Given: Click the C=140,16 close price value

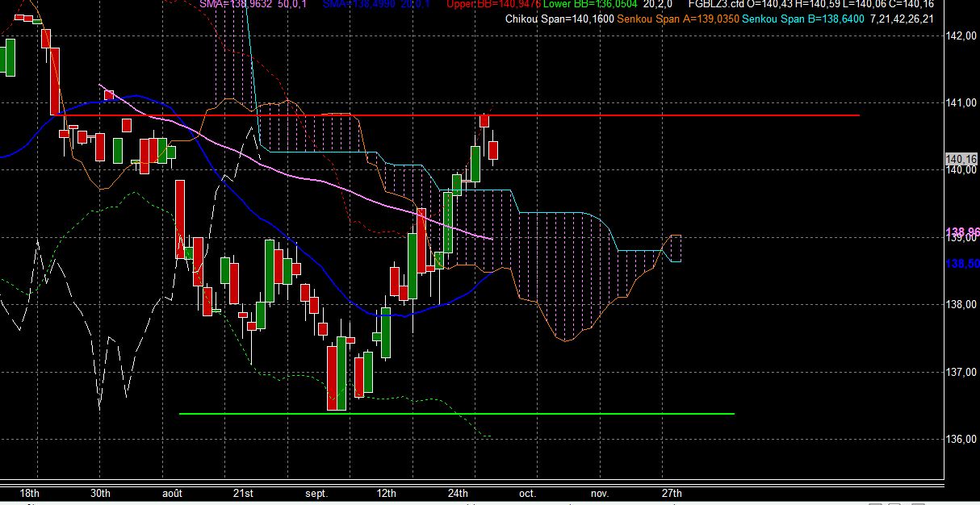Looking at the screenshot, I should [x=913, y=4].
